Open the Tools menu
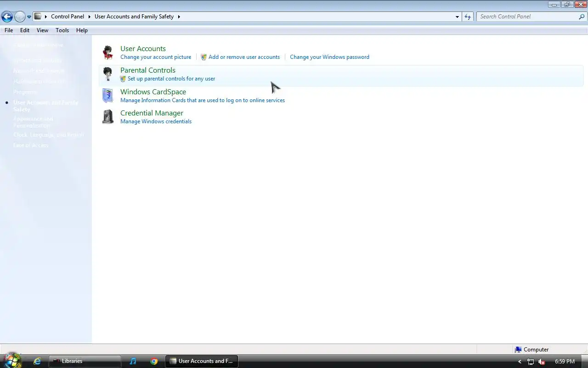Image resolution: width=588 pixels, height=368 pixels. (62, 30)
